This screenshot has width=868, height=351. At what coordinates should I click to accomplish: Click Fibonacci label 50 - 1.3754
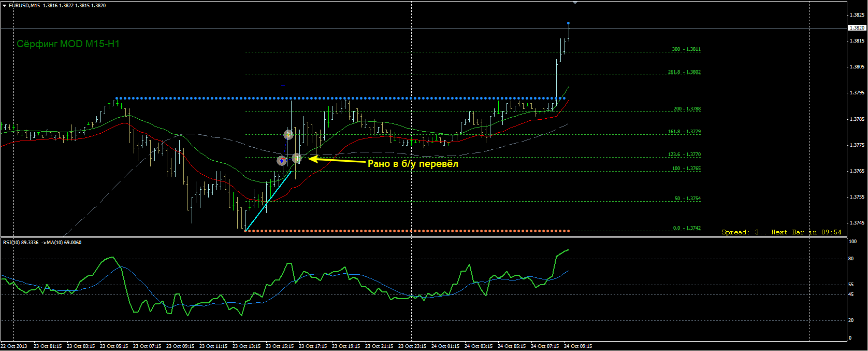point(688,199)
